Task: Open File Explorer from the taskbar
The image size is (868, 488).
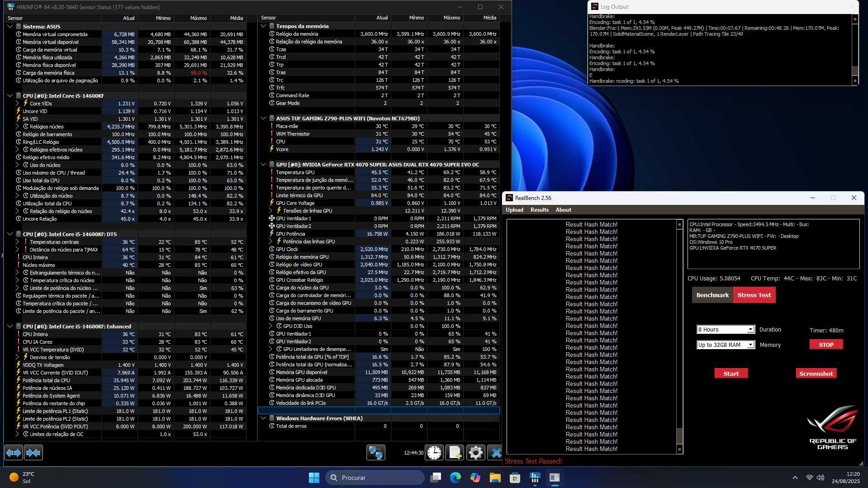Action: [495, 478]
